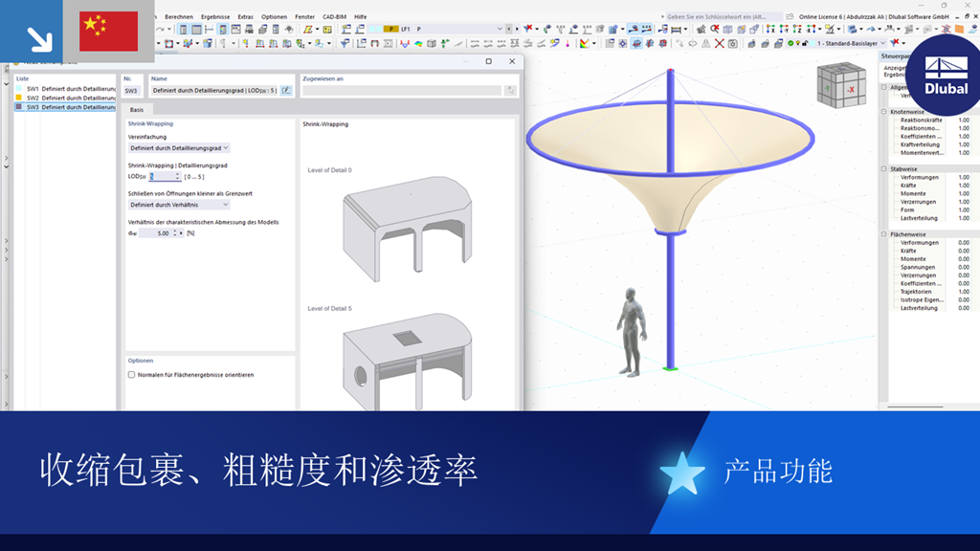Click the orange plane icon in top toolbar

click(959, 29)
